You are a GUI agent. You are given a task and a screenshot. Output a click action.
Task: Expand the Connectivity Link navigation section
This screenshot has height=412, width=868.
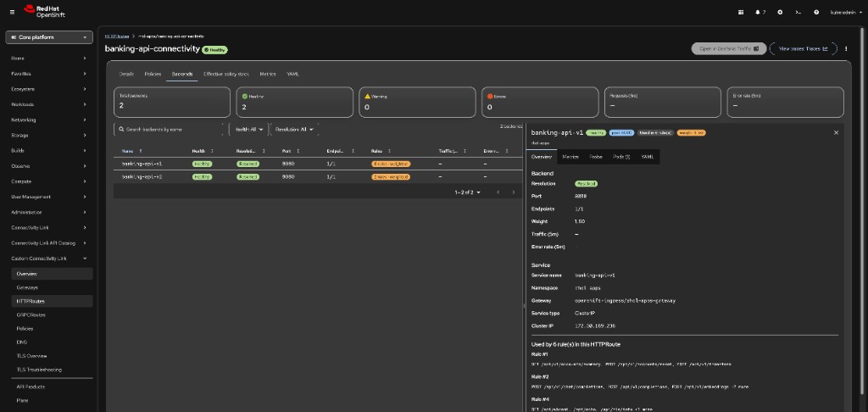[48, 227]
